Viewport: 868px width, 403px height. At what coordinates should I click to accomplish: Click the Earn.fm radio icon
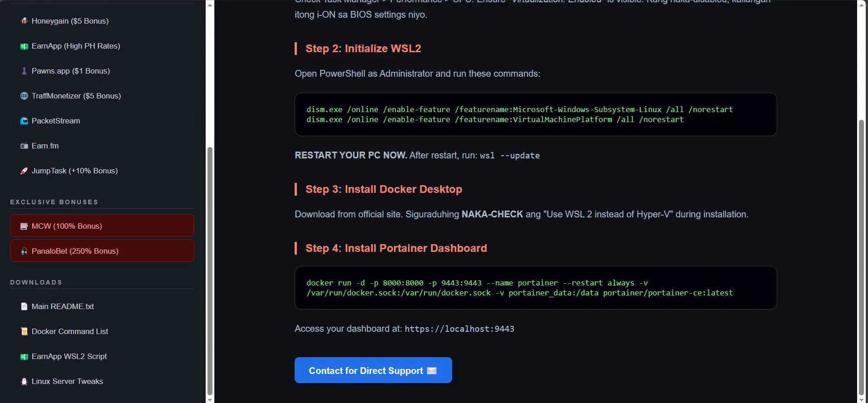(x=24, y=146)
